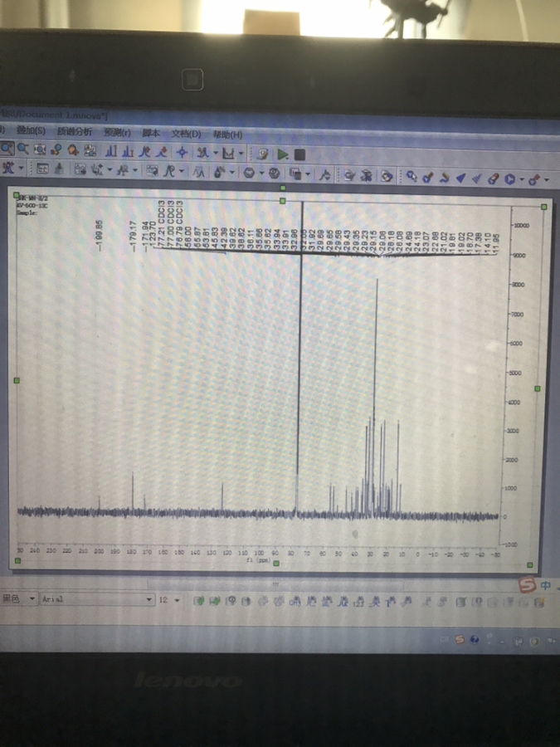Image resolution: width=560 pixels, height=747 pixels.
Task: Open 文档(D) menu
Action: (186, 134)
